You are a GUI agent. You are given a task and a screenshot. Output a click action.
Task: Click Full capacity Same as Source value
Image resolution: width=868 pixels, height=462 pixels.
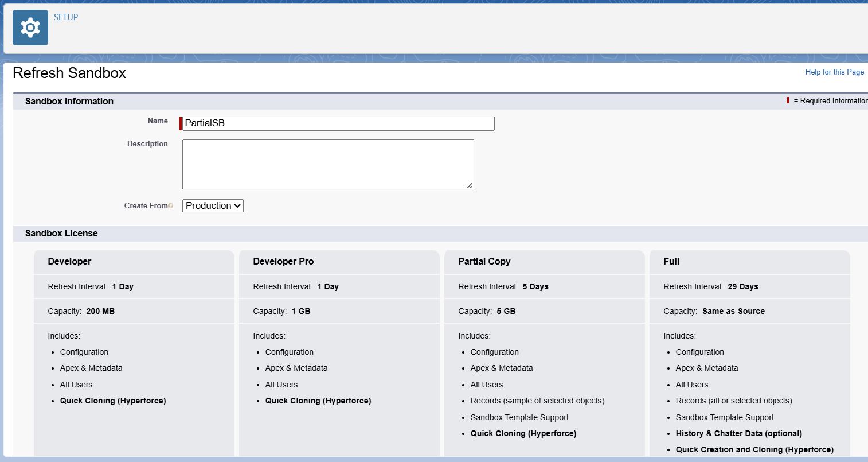tap(733, 311)
